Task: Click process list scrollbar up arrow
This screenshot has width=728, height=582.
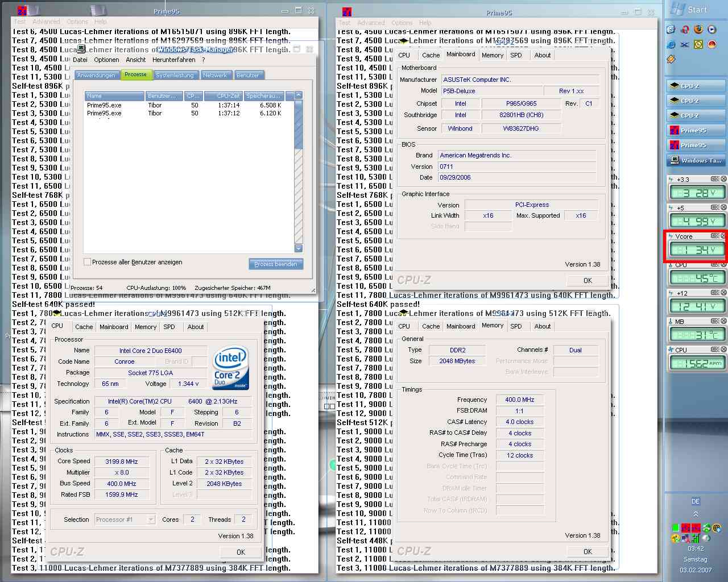Action: point(299,95)
